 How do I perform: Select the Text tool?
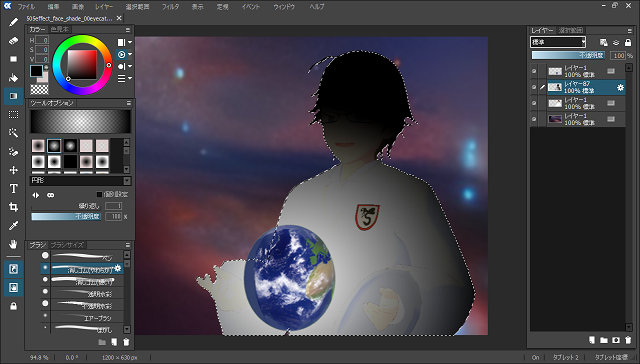click(13, 189)
